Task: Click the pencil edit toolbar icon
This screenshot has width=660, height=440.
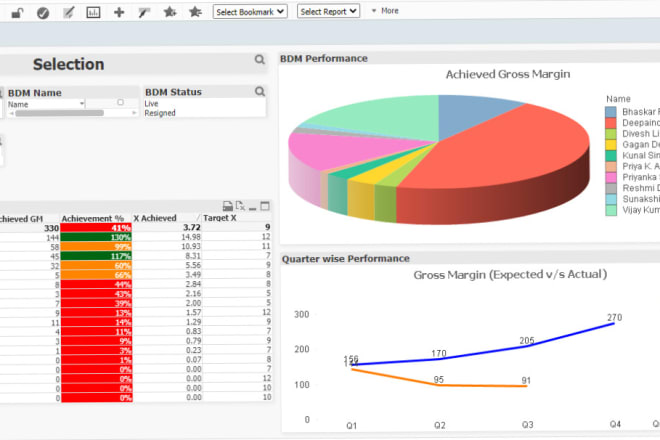Action: [68, 13]
